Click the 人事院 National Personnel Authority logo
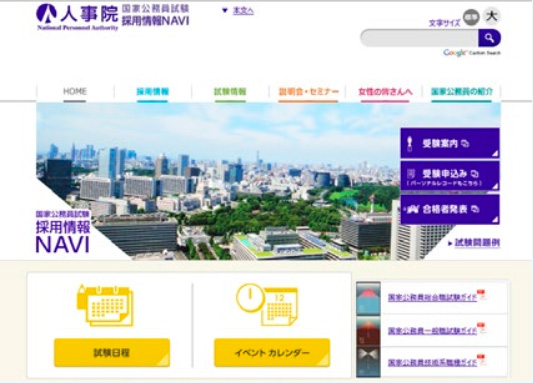The image size is (533, 383). click(x=77, y=17)
